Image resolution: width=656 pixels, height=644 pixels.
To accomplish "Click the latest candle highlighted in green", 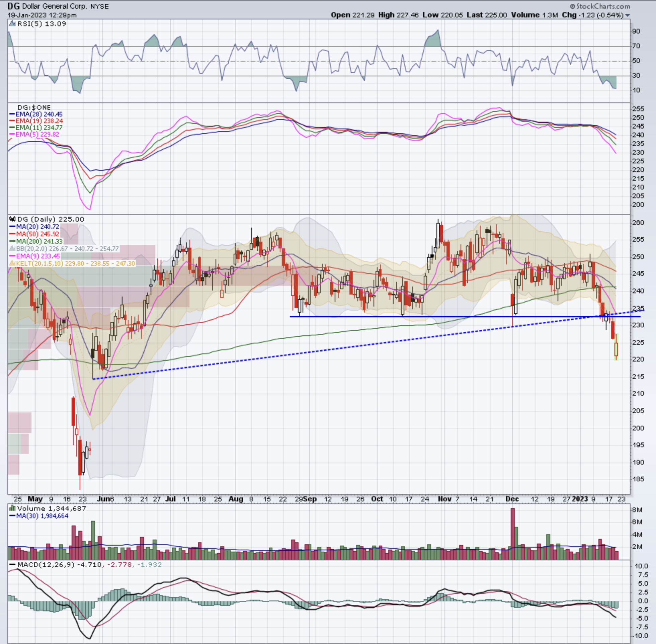I will 616,347.
